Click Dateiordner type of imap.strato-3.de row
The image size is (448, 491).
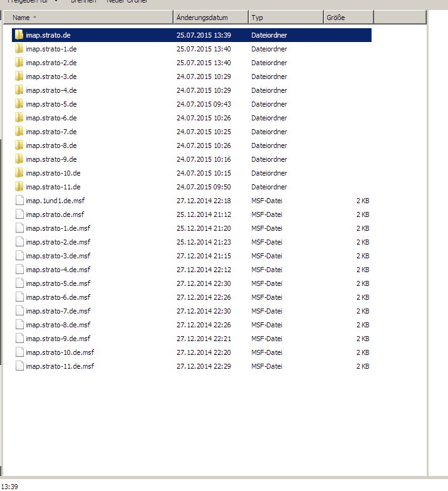(269, 77)
